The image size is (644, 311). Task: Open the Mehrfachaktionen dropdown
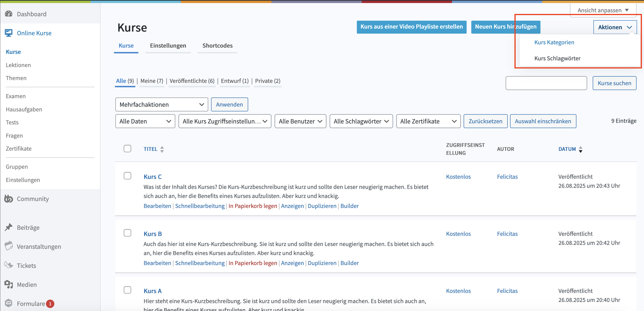(162, 104)
